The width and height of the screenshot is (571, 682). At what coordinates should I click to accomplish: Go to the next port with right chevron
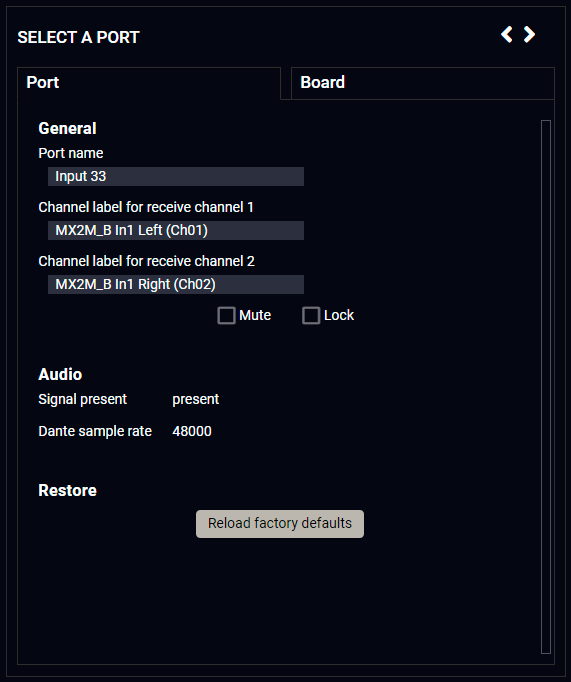[x=529, y=34]
